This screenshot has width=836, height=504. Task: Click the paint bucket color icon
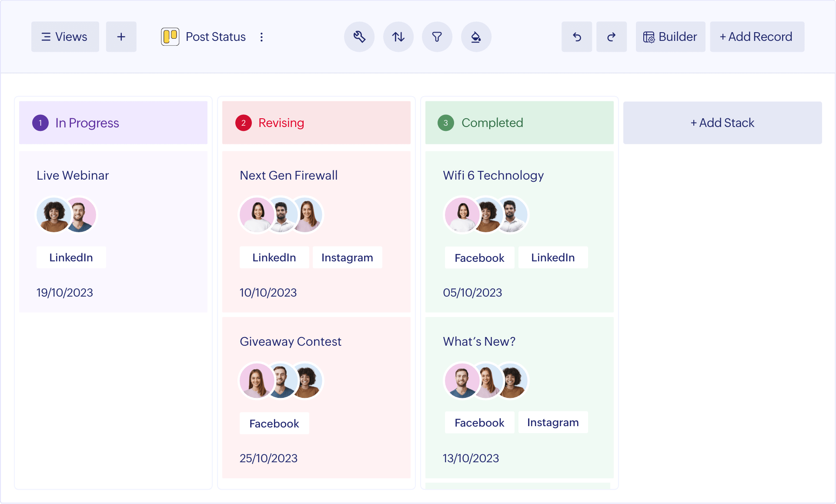pyautogui.click(x=476, y=37)
